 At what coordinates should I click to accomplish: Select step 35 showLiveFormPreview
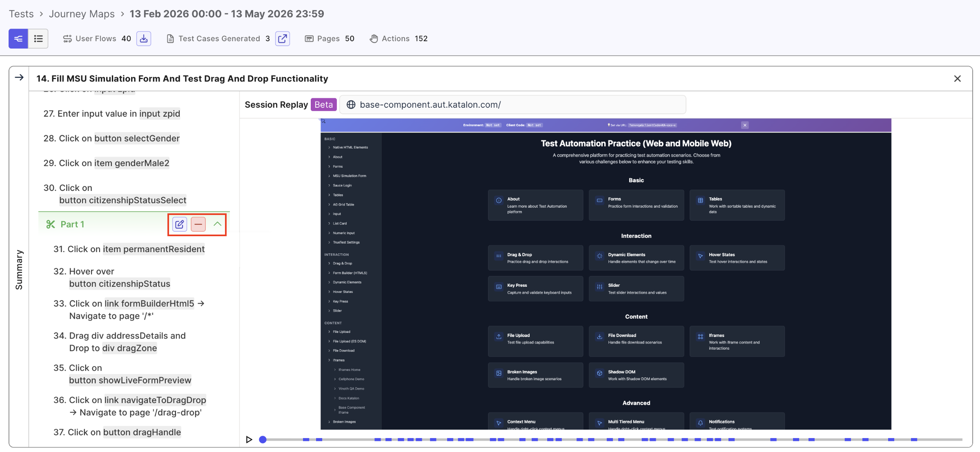[x=122, y=374]
